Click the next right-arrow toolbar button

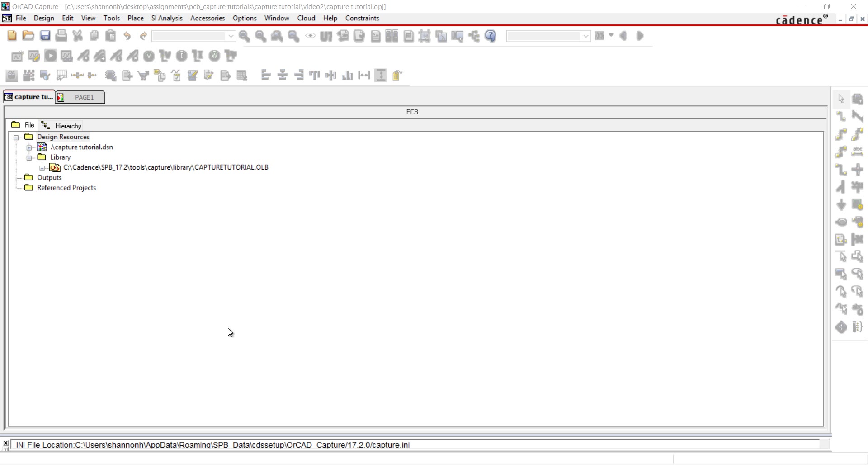pos(640,36)
